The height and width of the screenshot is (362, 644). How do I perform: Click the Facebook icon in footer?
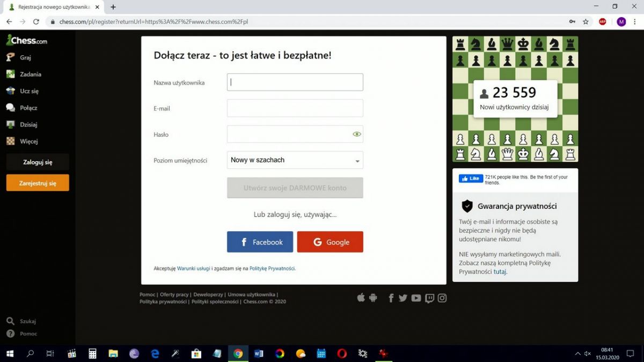391,298
